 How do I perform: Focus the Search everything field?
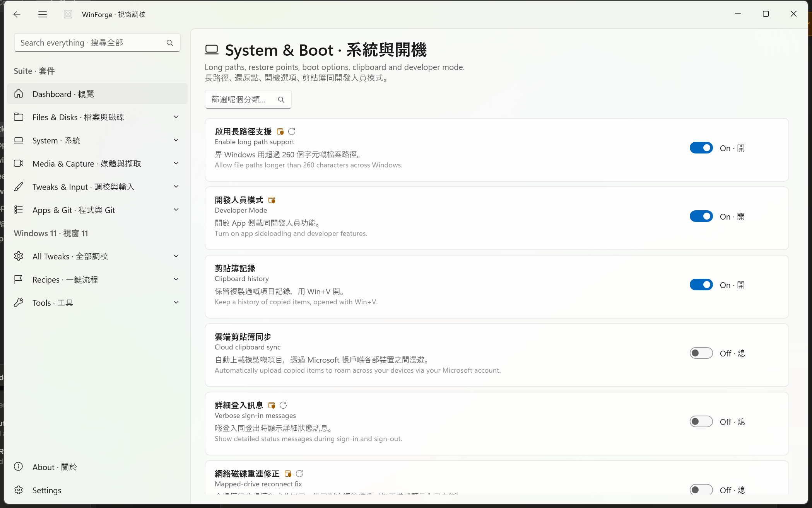(97, 43)
